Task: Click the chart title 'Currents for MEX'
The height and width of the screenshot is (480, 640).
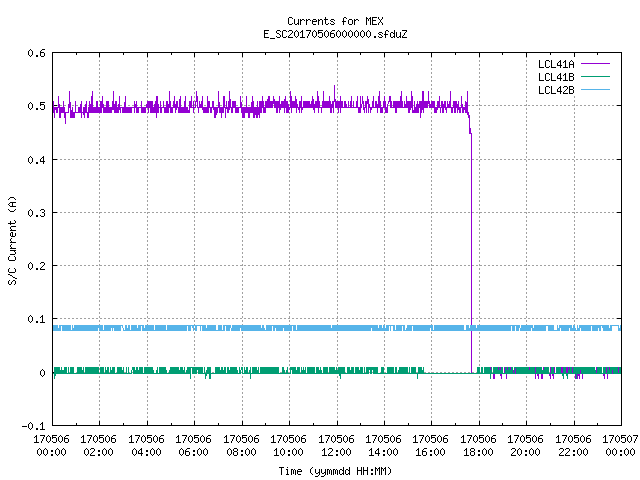Action: pyautogui.click(x=335, y=21)
